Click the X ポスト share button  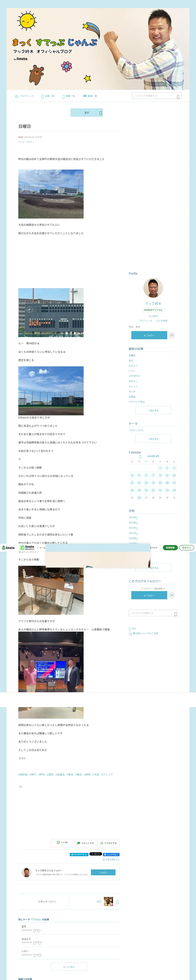click(96, 854)
